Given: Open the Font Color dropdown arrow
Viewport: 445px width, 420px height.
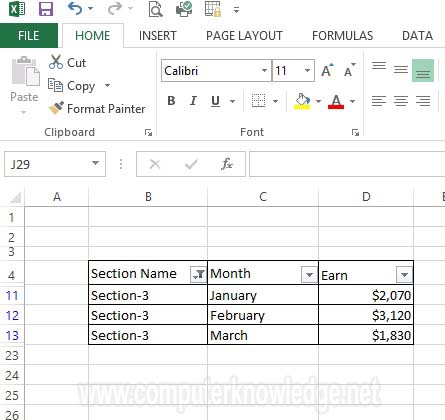Looking at the screenshot, I should click(x=353, y=101).
